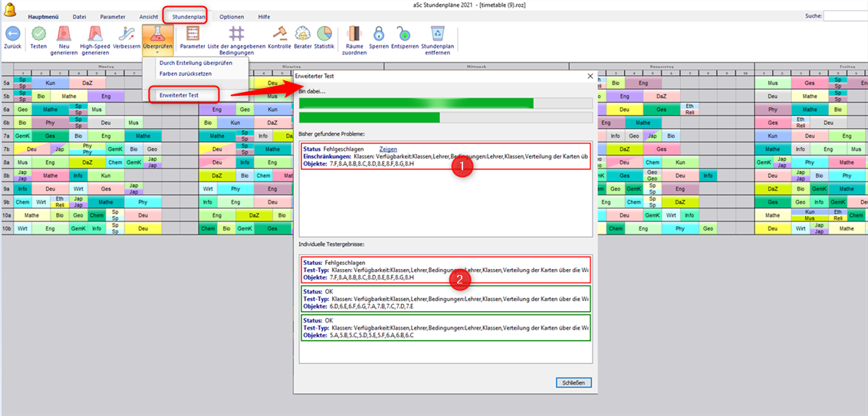Image resolution: width=868 pixels, height=416 pixels.
Task: Click the 9a class row label
Action: pos(7,188)
